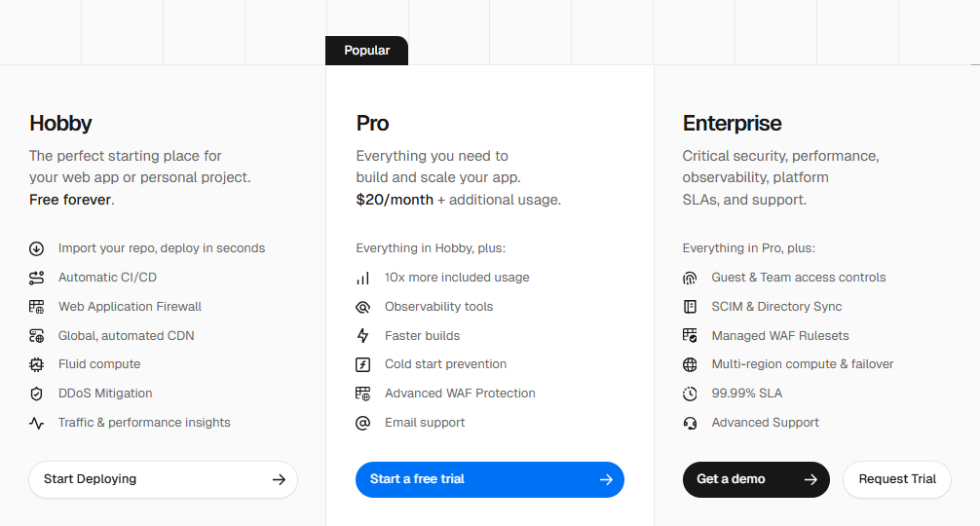Screen dimensions: 980x526
Task: Click the 99.99% SLA clock icon
Action: [691, 394]
